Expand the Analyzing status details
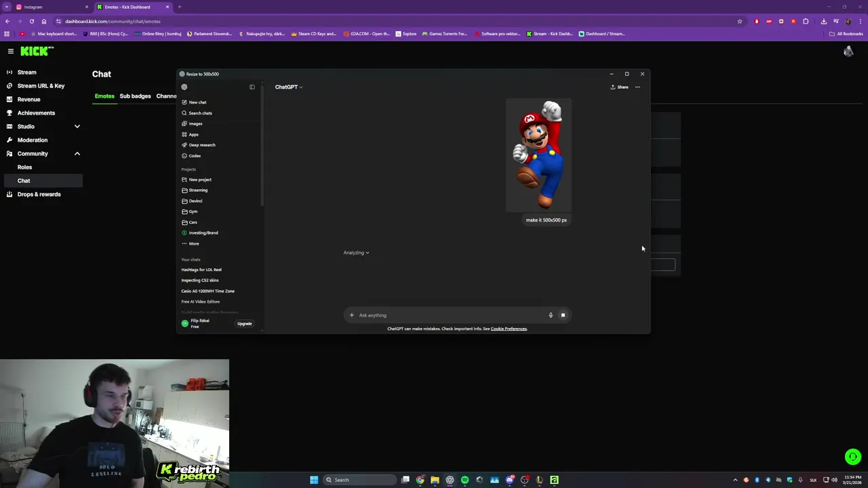The image size is (868, 488). coord(356,253)
